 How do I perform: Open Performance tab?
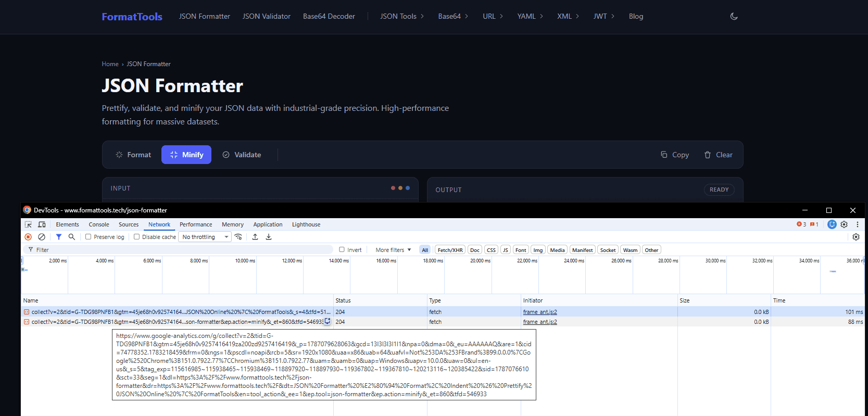196,224
